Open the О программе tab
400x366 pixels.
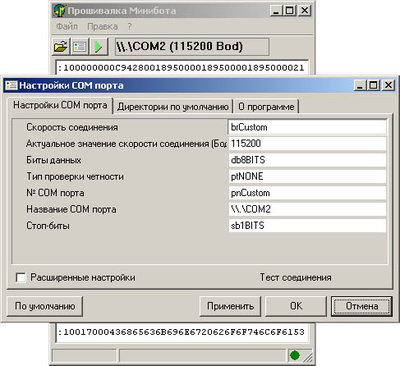[x=266, y=107]
